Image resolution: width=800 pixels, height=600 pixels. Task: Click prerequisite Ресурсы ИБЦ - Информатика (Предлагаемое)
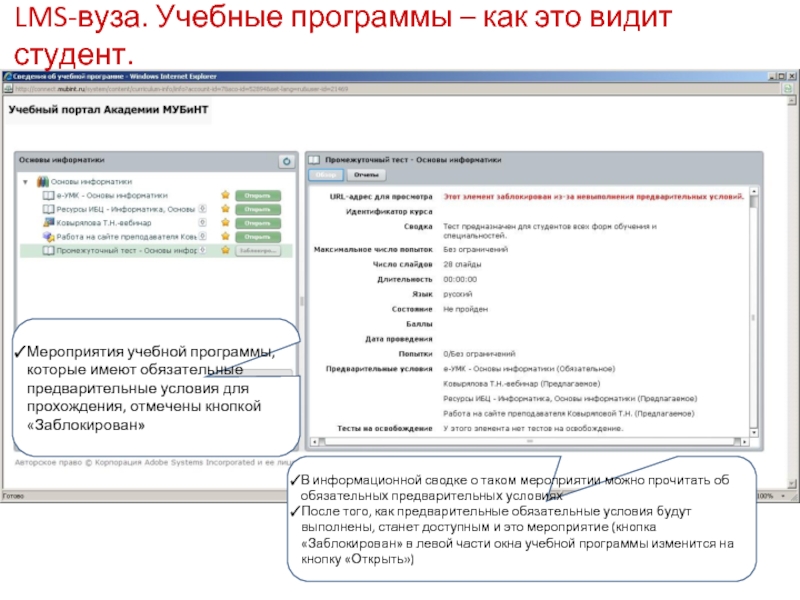(x=570, y=398)
